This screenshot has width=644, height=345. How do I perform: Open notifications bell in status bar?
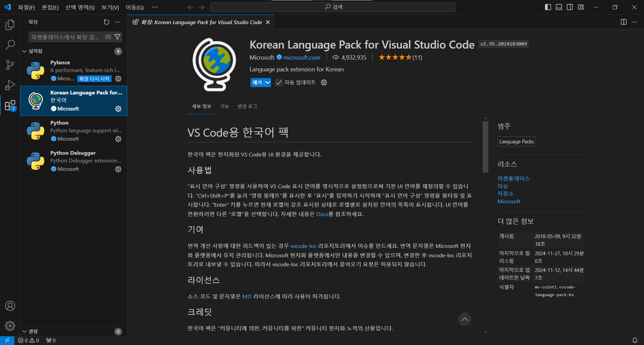point(635,340)
